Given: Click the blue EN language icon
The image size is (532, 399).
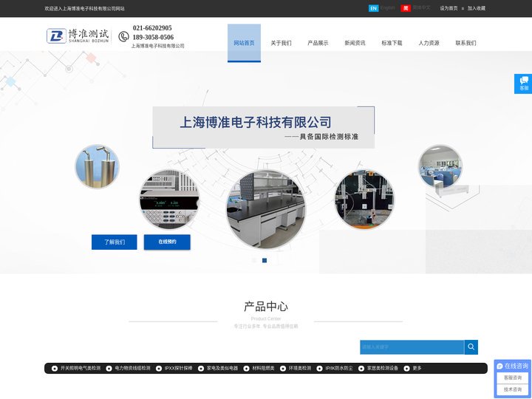Looking at the screenshot, I should 373,8.
